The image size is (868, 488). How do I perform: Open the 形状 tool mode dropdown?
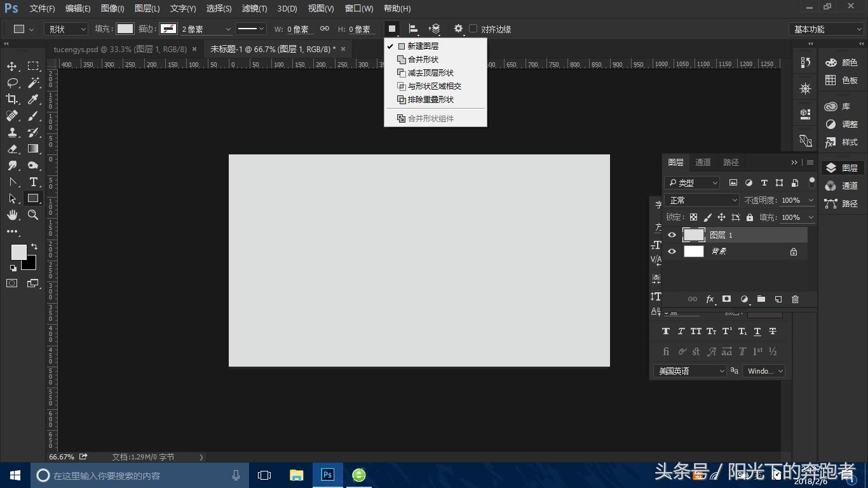coord(66,29)
